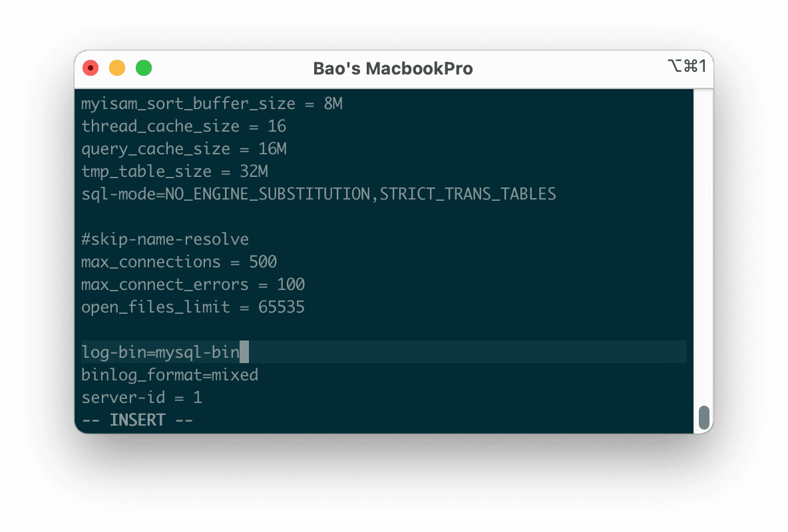Click the open_files_limit = 65535 line
Viewport: 788px width, 532px height.
pos(193,307)
